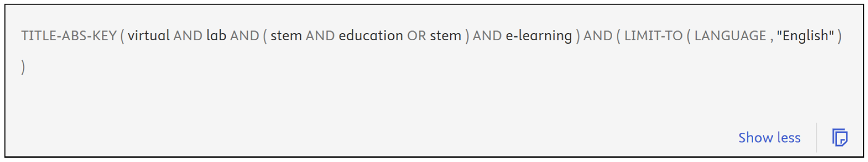Click the word "education" in the query
The height and width of the screenshot is (162, 868).
371,36
